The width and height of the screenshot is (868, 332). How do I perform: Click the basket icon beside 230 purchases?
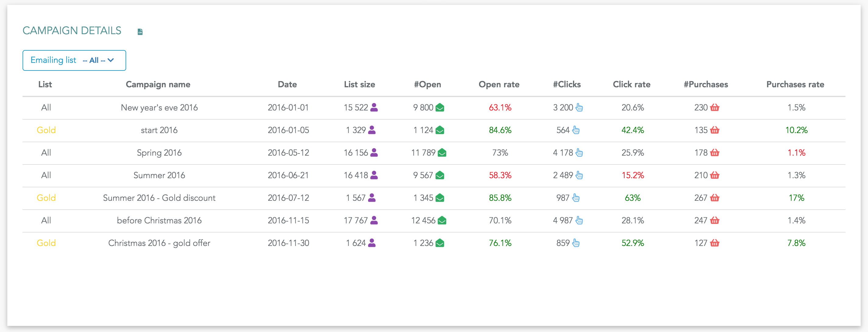point(715,107)
